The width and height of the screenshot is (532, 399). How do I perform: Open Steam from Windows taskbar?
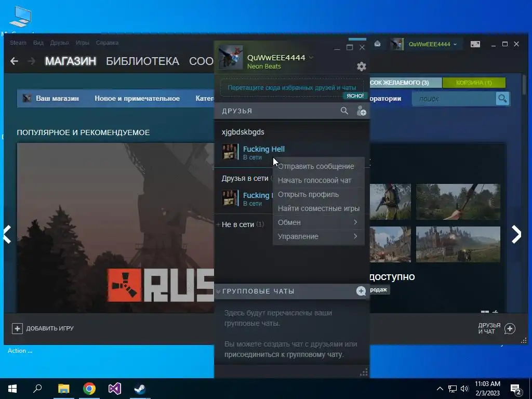[140, 389]
